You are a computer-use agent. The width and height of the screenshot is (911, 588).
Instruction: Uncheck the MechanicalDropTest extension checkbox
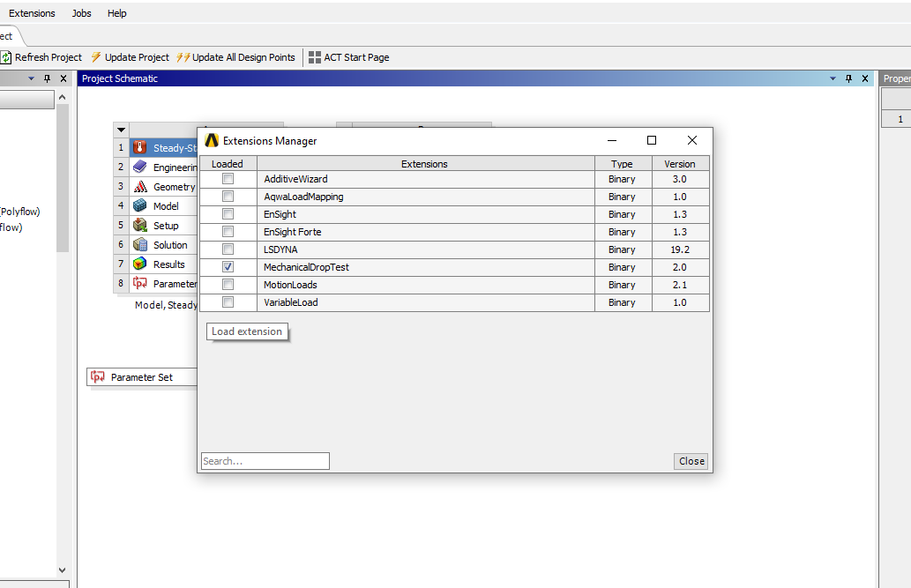228,267
